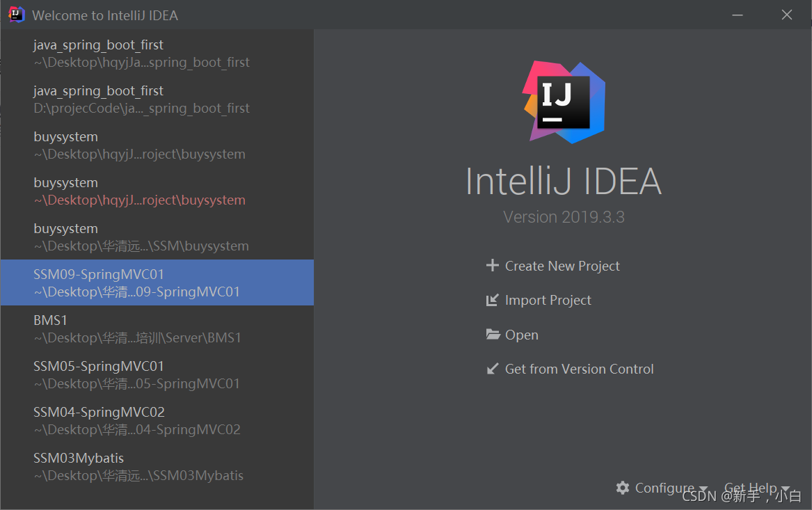
Task: Expand the Configure dropdown arrow
Action: [x=703, y=489]
